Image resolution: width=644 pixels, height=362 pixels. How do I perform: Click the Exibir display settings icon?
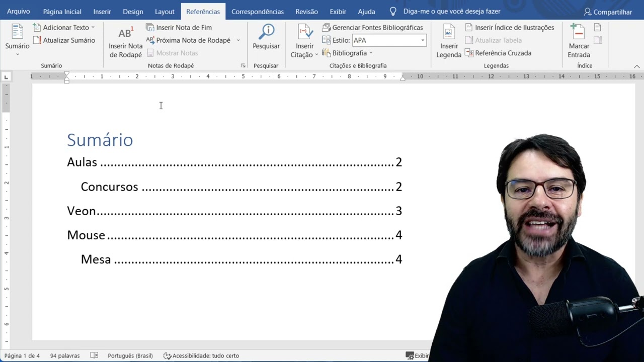pyautogui.click(x=410, y=355)
